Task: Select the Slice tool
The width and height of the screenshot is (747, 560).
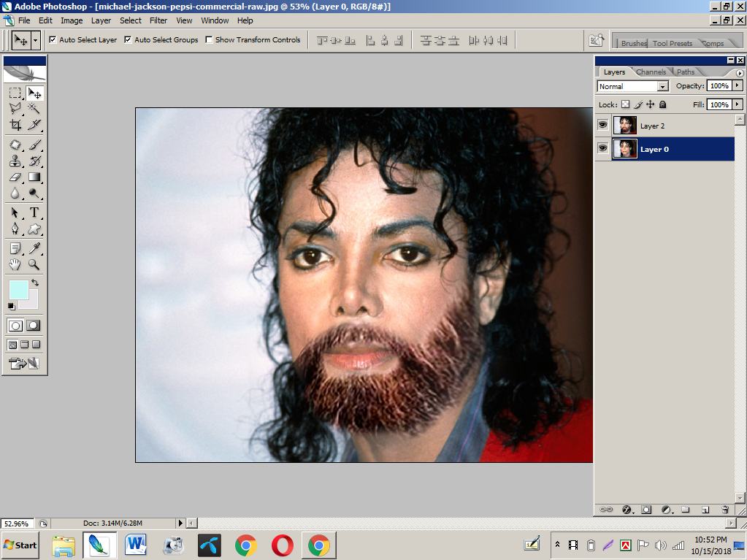Action: [x=34, y=125]
